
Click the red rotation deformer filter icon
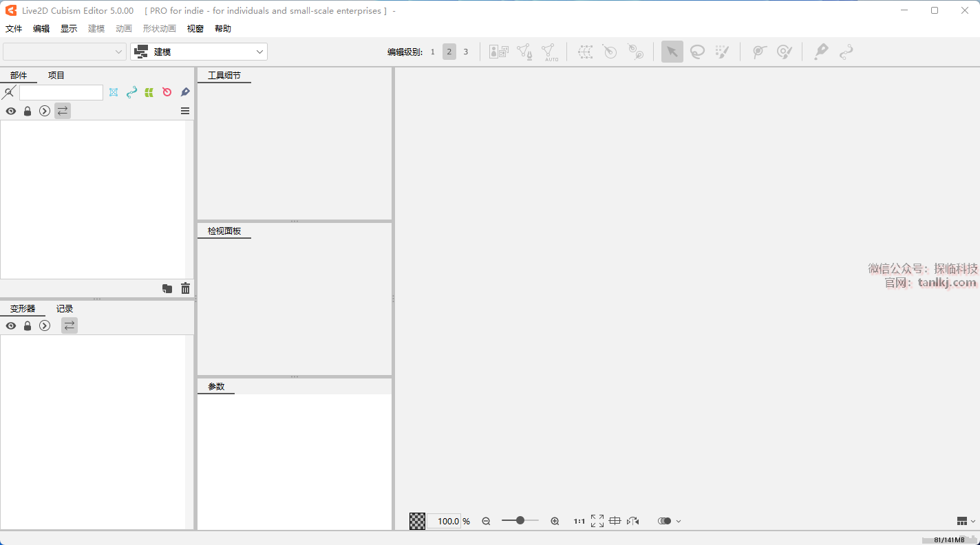(x=167, y=92)
